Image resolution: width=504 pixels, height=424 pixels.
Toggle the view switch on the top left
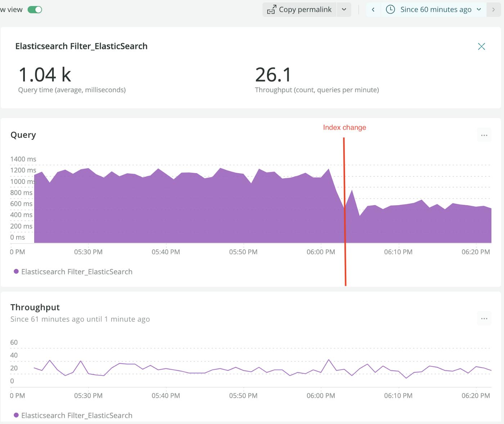click(35, 9)
